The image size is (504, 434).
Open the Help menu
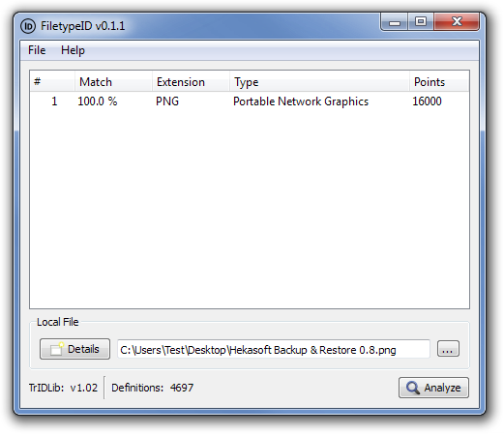[73, 50]
